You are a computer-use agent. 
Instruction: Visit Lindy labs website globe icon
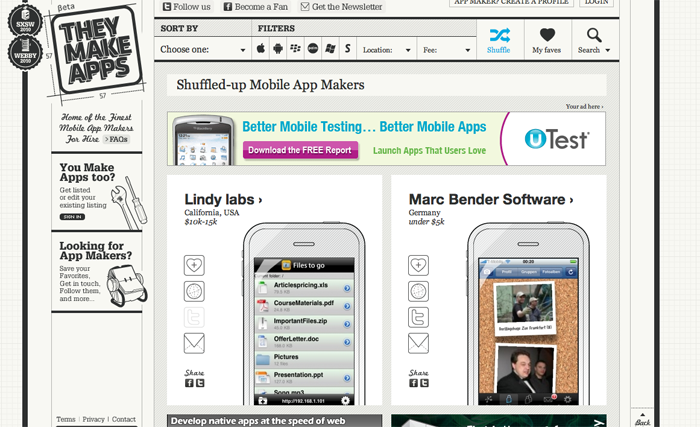(x=194, y=291)
